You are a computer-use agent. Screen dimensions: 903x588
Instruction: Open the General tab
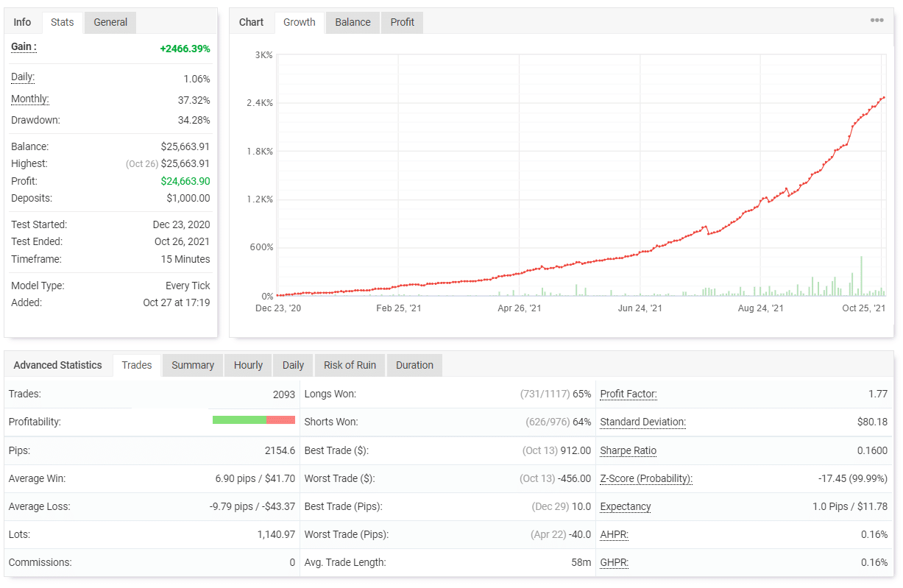110,22
